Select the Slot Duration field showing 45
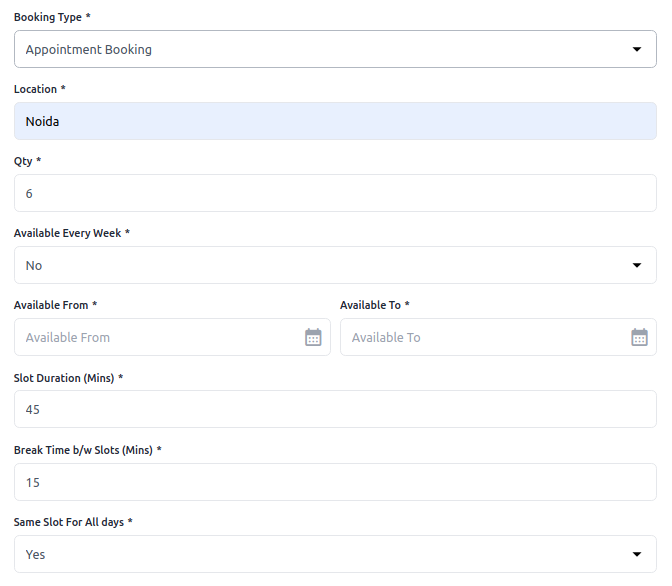Image resolution: width=672 pixels, height=586 pixels. (335, 409)
